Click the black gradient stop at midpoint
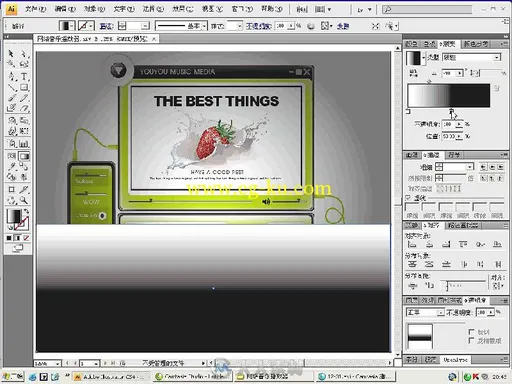The image size is (512, 384). 451,111
